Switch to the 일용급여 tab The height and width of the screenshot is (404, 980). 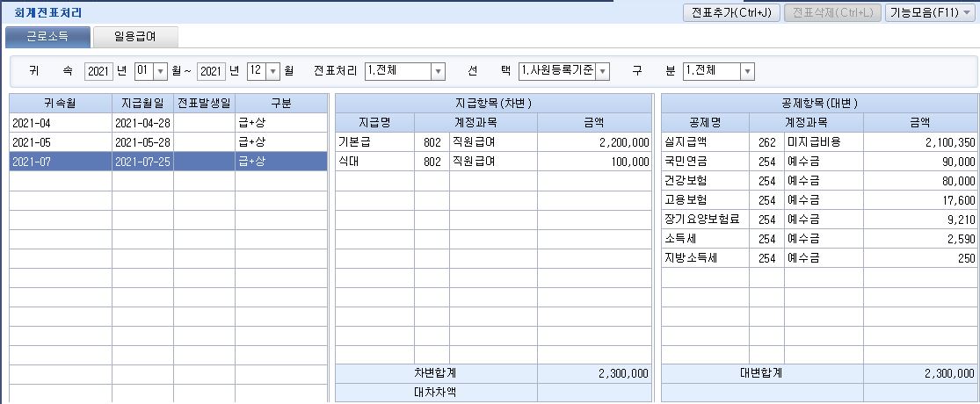(135, 37)
